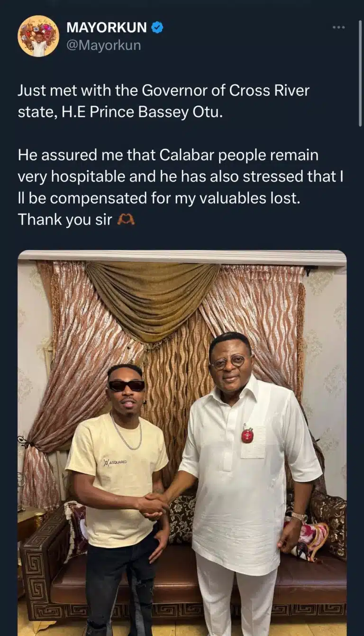Tap the heart hands emoji
This screenshot has width=364, height=636.
126,220
